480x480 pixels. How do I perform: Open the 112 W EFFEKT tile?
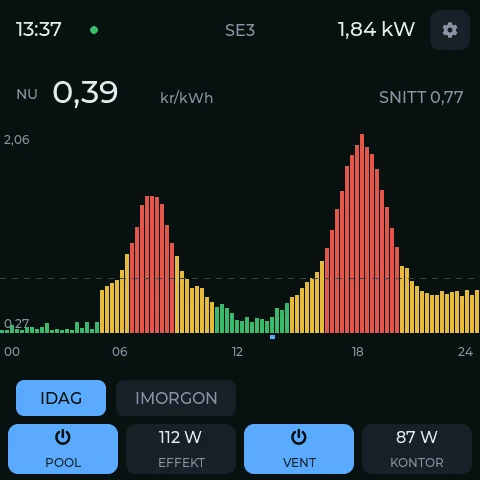click(x=181, y=449)
